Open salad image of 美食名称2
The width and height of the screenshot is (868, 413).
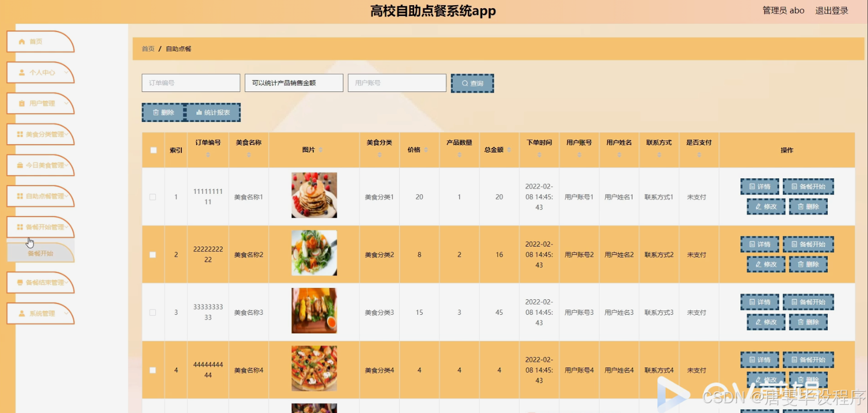pos(314,253)
